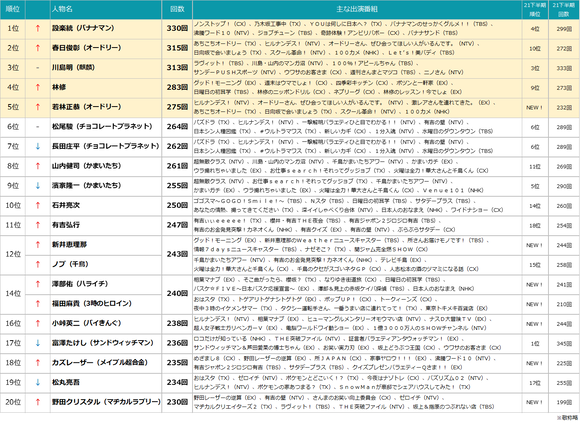Click the 主な出演番組 column header

pyautogui.click(x=357, y=9)
